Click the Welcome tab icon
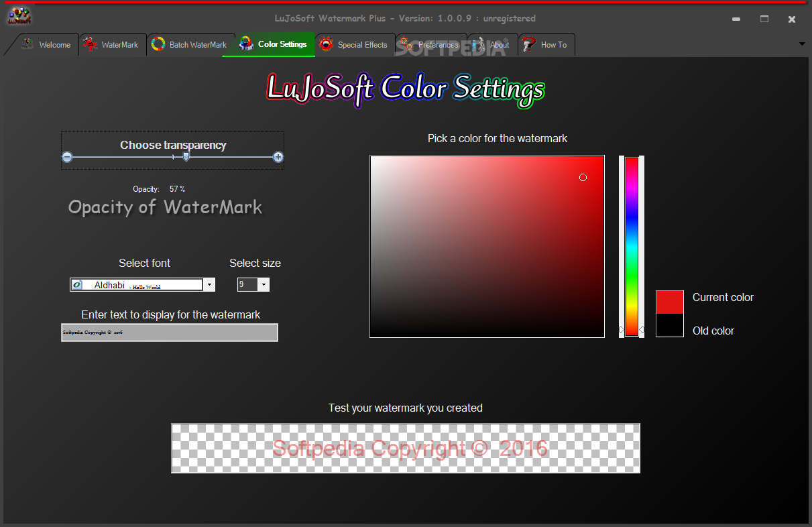This screenshot has height=527, width=812. (x=27, y=44)
